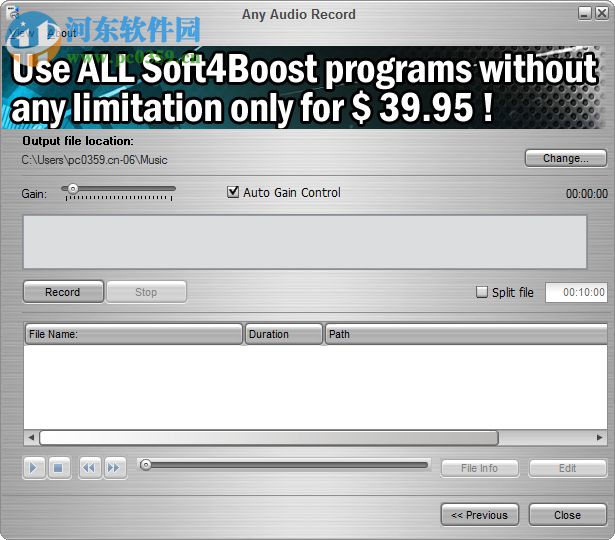Viewport: 615px width, 540px height.
Task: Open the About menu
Action: pyautogui.click(x=62, y=33)
